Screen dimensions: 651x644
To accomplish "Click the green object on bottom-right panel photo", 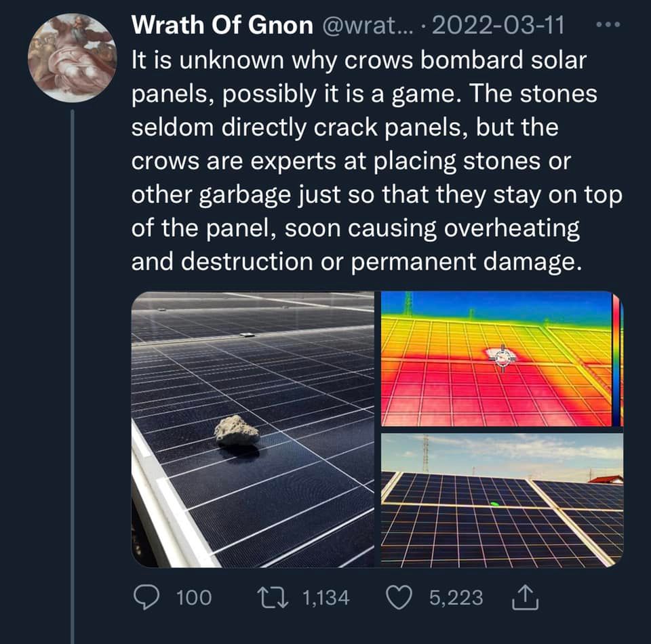I will [494, 504].
